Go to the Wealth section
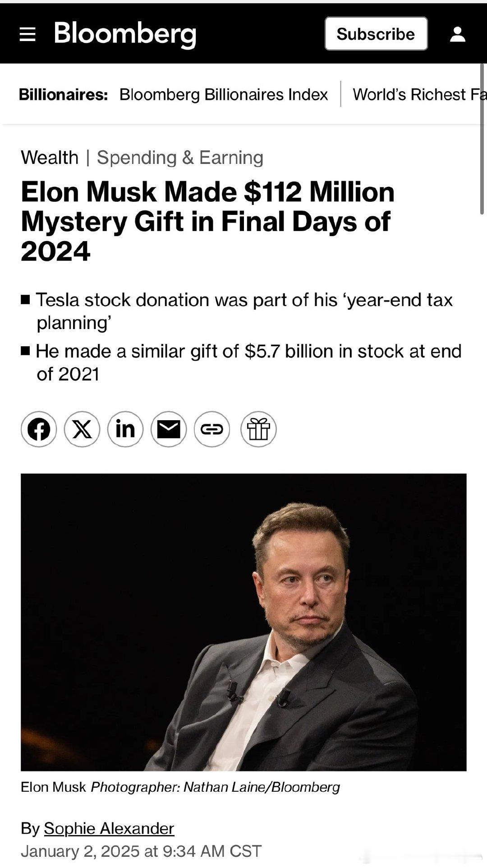This screenshot has width=487, height=868. coord(50,158)
